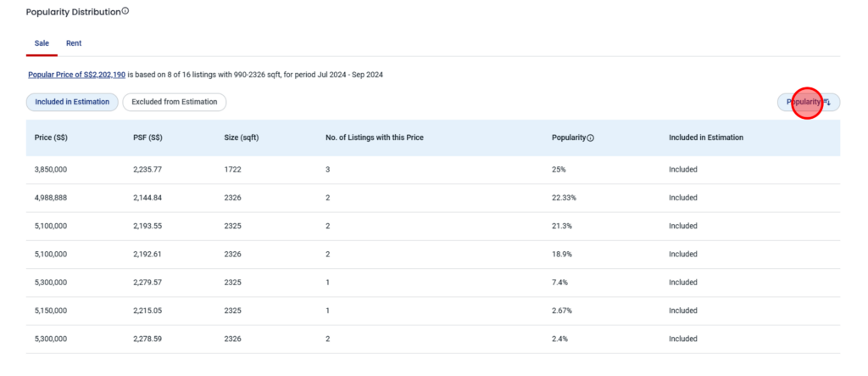Viewport: 868px width, 376px height.
Task: Click the Included in Estimation column header
Action: point(706,137)
